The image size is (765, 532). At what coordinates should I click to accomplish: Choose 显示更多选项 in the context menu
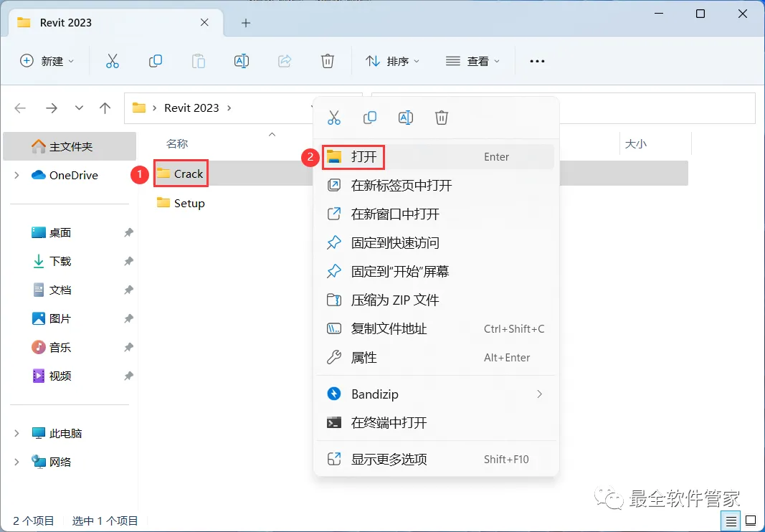pos(436,460)
